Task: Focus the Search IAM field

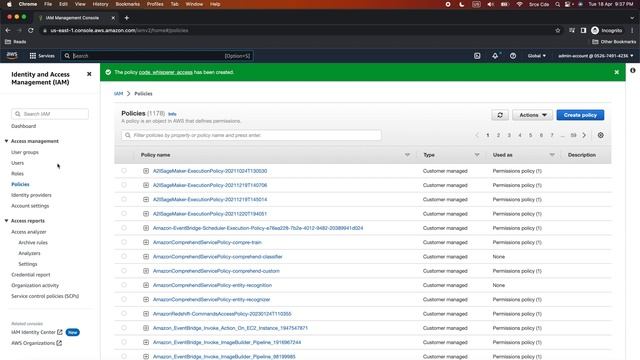Action: (50, 114)
